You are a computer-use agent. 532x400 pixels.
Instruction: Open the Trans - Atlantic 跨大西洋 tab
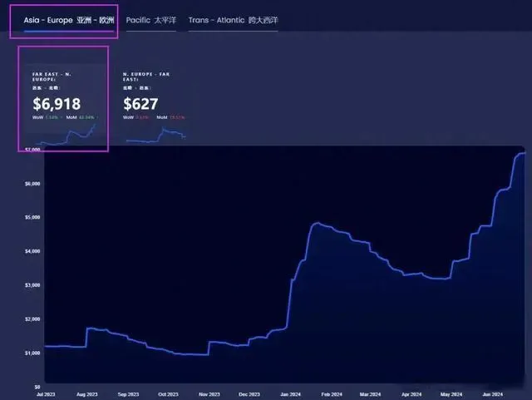(233, 20)
